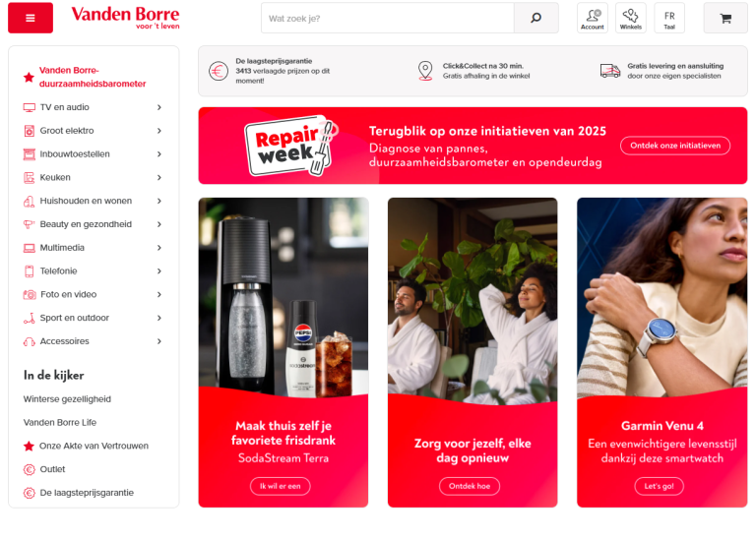Click the Vanden Borre logo

126,18
